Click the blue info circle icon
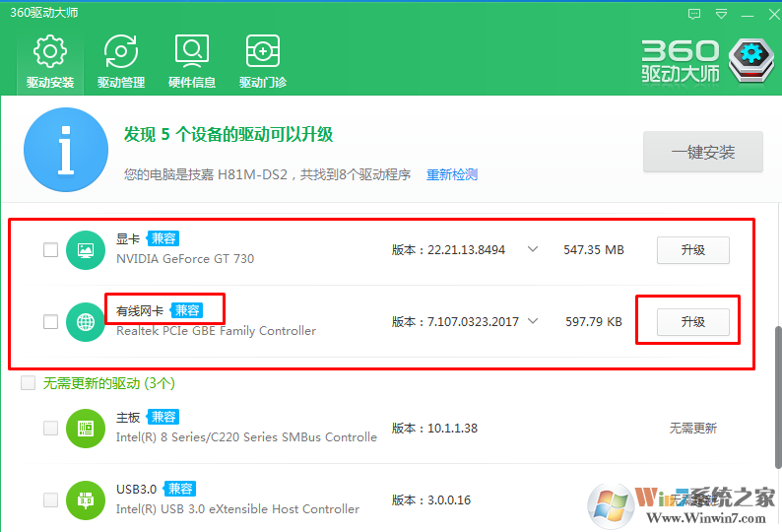 [66, 150]
